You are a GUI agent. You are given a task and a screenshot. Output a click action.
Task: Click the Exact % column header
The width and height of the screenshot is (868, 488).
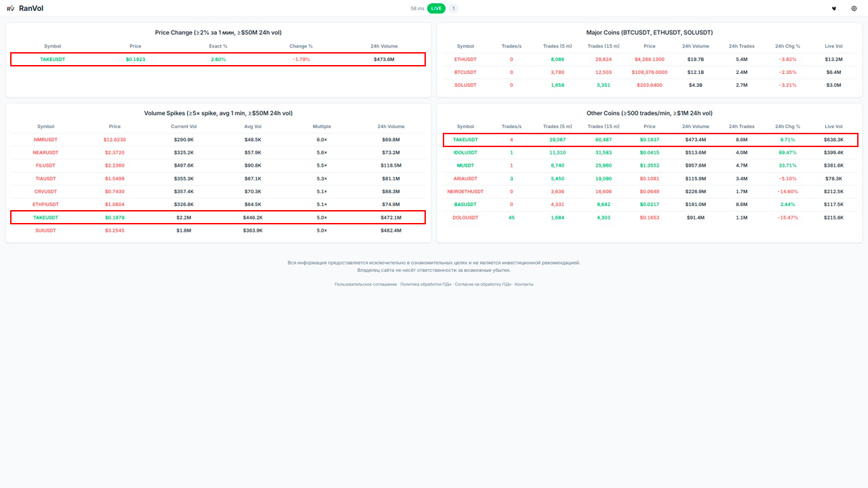coord(218,46)
